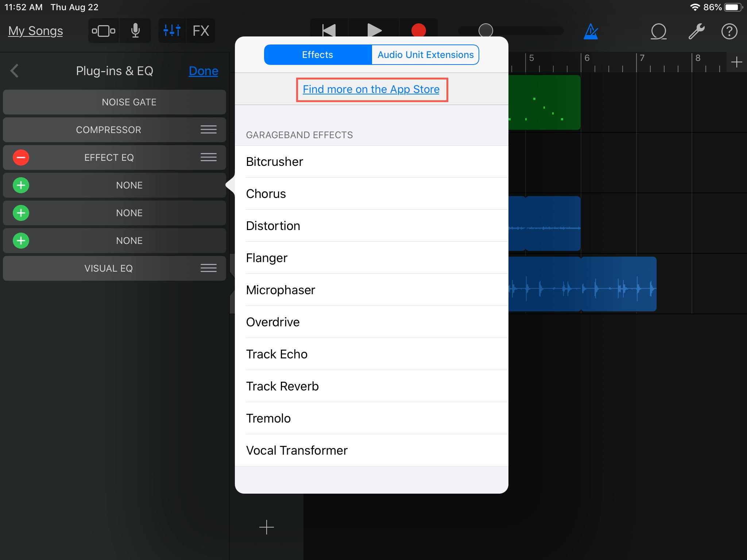Viewport: 747px width, 560px height.
Task: Open the Noise Gate plug-in
Action: click(115, 102)
